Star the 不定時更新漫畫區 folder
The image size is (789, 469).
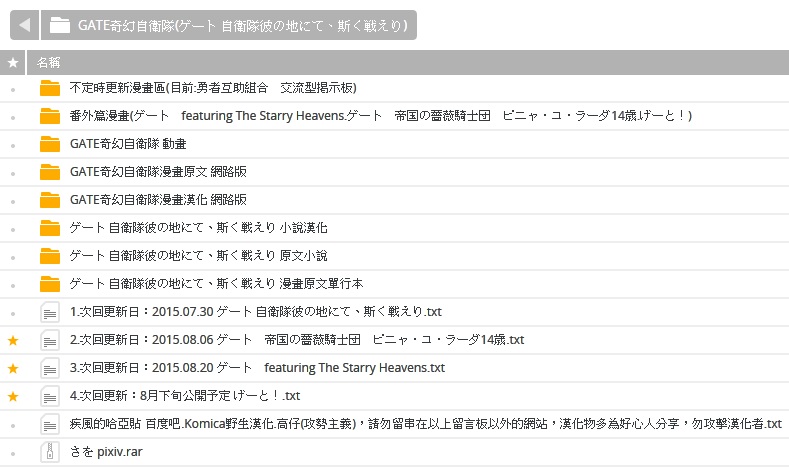coord(13,90)
